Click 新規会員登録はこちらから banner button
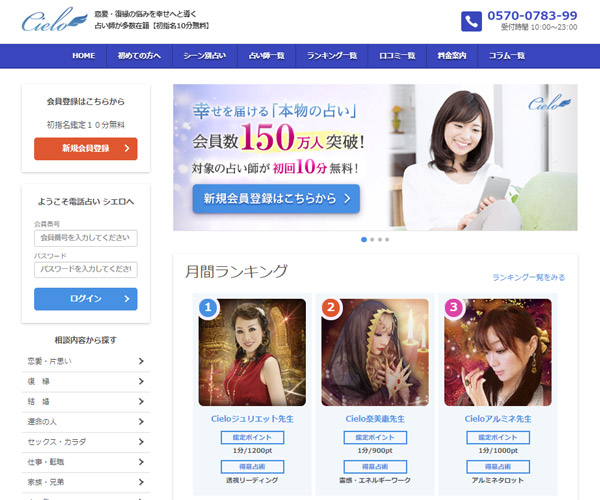The height and width of the screenshot is (500, 600). (x=276, y=199)
